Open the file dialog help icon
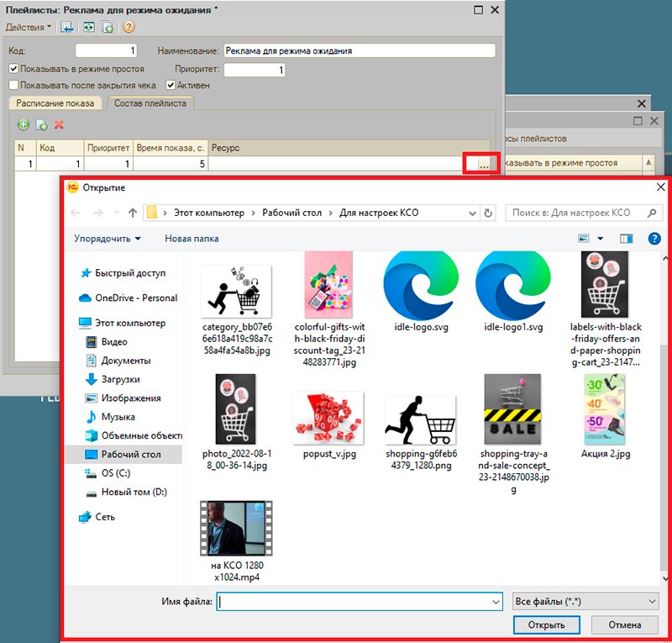 654,239
